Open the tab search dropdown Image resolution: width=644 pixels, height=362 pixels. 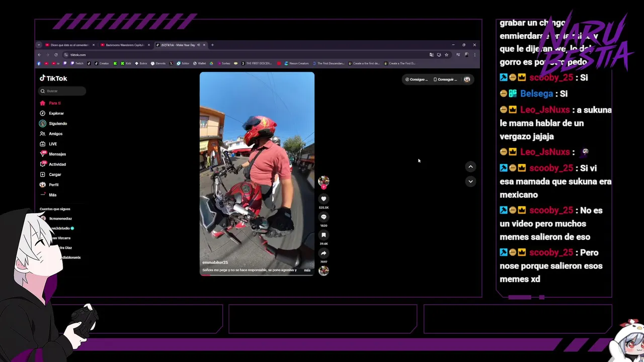pyautogui.click(x=39, y=45)
